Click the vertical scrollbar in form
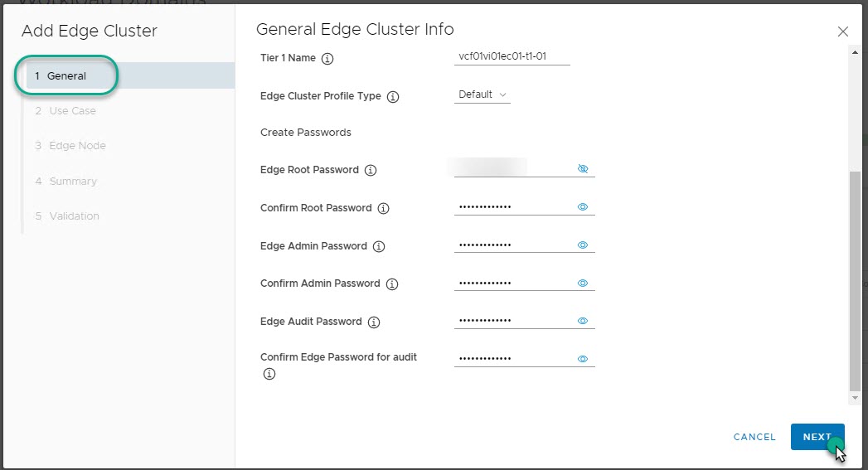The width and height of the screenshot is (868, 470). [855, 282]
